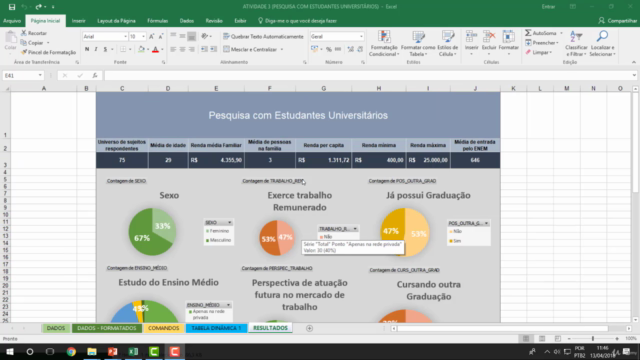Click the Copiar (copy) button
Image resolution: width=640 pixels, height=360 pixels.
click(33, 42)
